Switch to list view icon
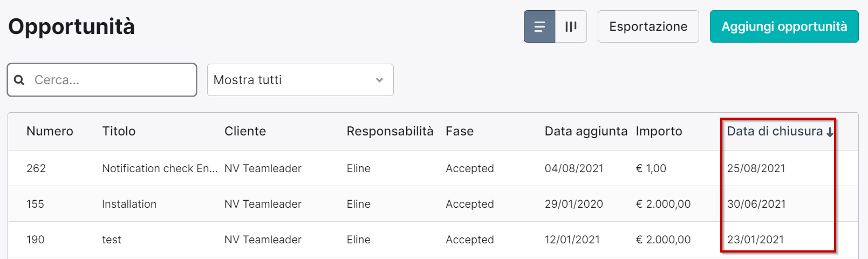Screen dimensions: 868x259 [x=539, y=26]
